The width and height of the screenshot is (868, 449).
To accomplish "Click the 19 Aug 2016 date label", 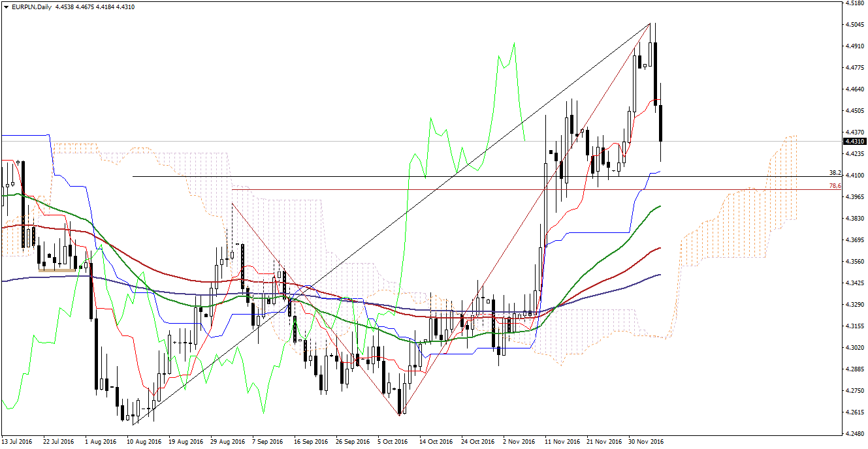I will [x=185, y=442].
